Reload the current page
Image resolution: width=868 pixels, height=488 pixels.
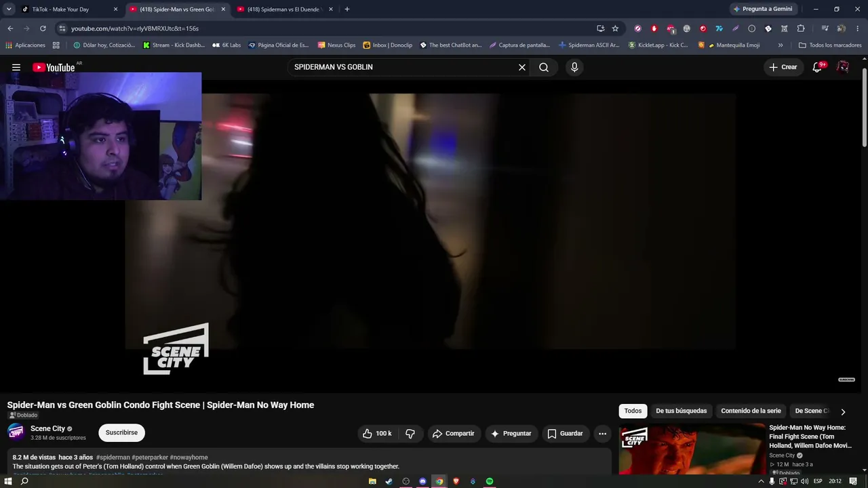tap(43, 28)
